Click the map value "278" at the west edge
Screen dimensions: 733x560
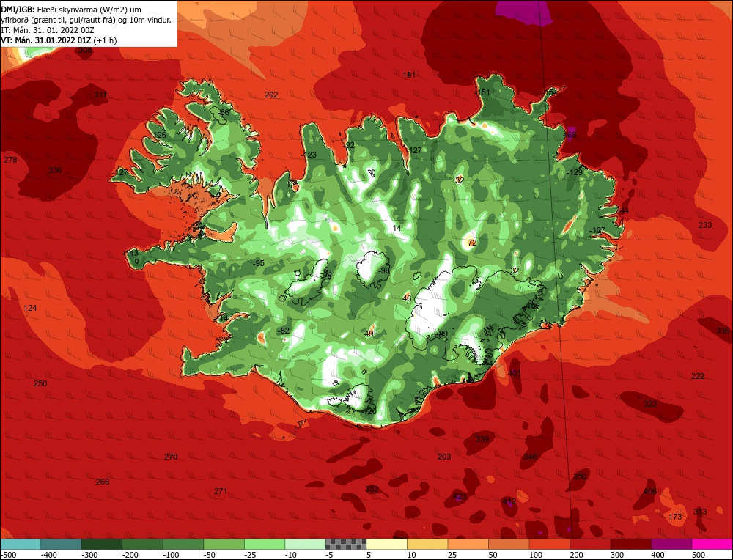pos(10,160)
